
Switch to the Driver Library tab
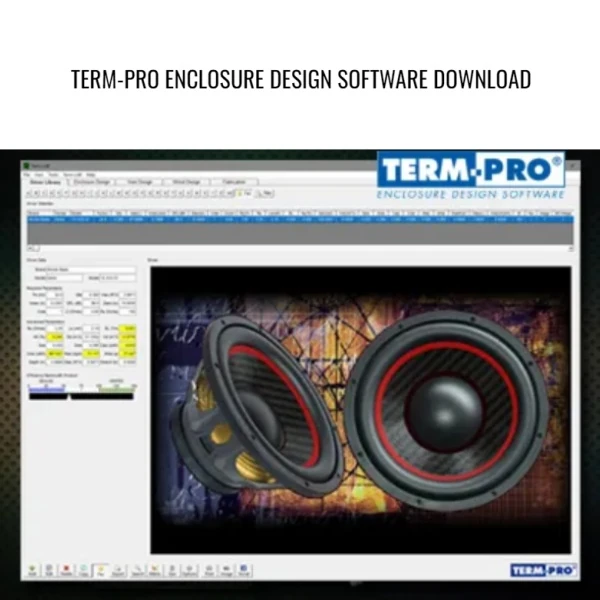click(46, 182)
